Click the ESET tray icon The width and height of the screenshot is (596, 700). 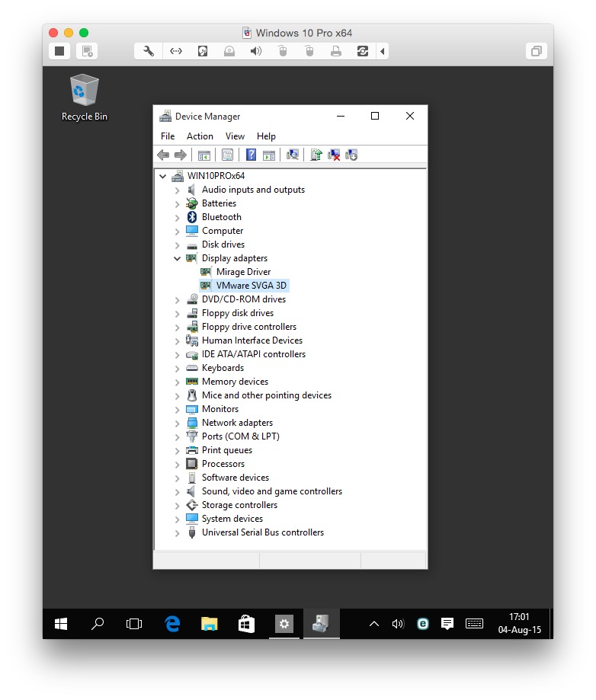click(x=423, y=624)
